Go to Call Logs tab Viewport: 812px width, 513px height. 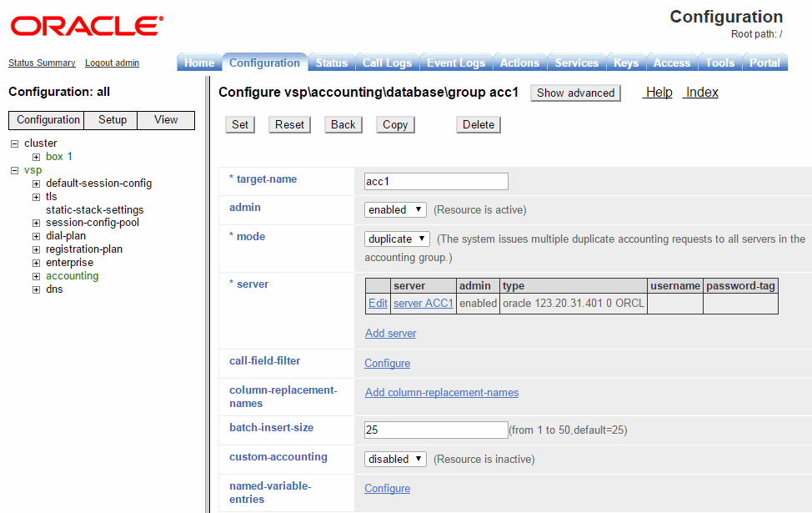pyautogui.click(x=387, y=63)
